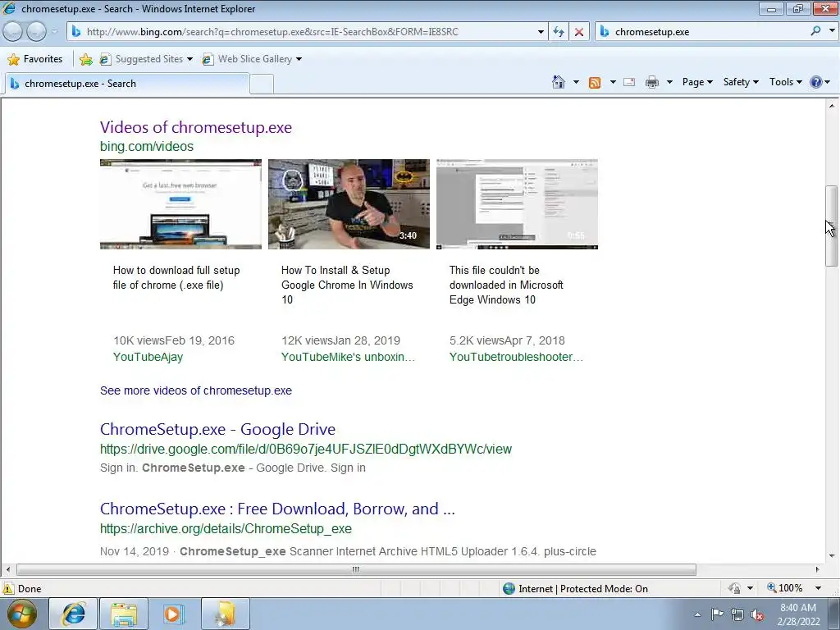Click the Print icon
Viewport: 840px width, 630px height.
[x=652, y=82]
